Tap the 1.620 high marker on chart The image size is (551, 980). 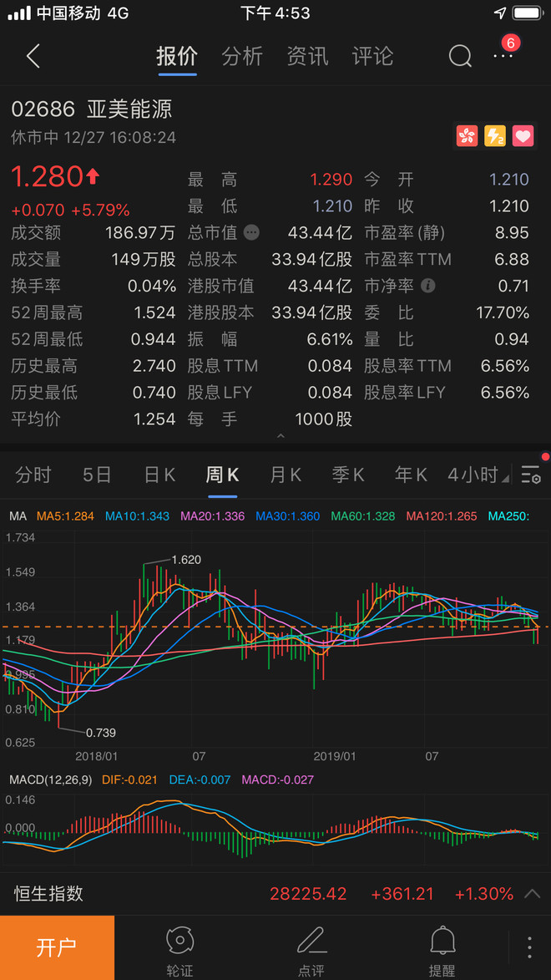185,560
